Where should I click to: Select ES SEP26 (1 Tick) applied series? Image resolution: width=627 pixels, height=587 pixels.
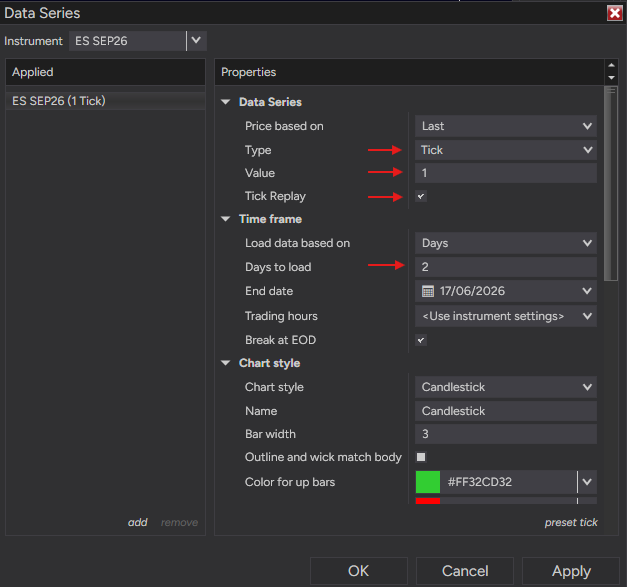tap(106, 101)
